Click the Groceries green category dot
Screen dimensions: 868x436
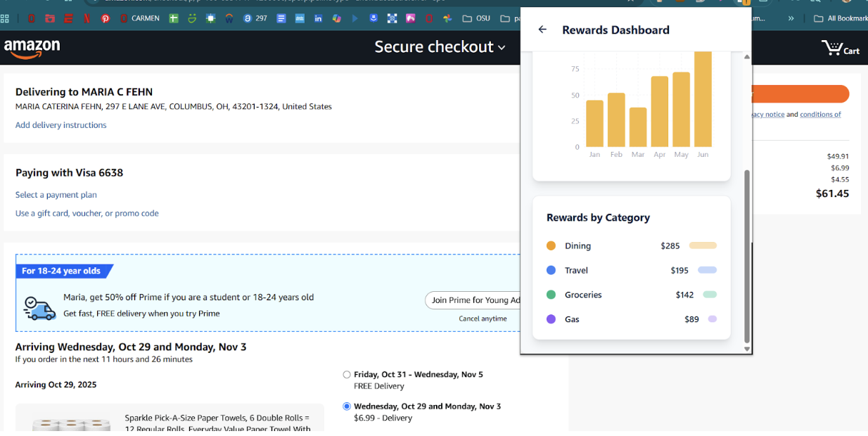(x=551, y=295)
